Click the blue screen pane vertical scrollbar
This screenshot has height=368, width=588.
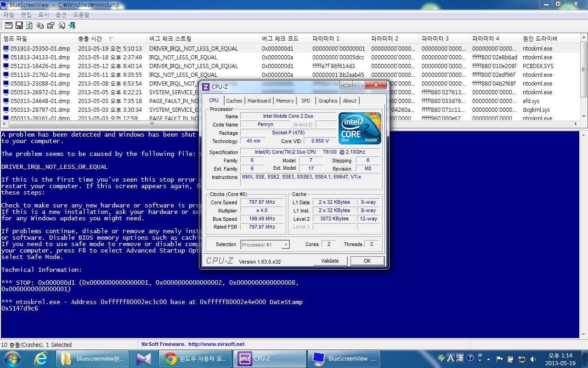[x=584, y=235]
